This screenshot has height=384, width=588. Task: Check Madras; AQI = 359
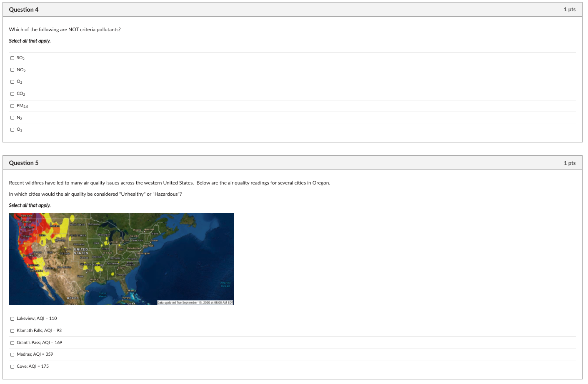coord(13,354)
